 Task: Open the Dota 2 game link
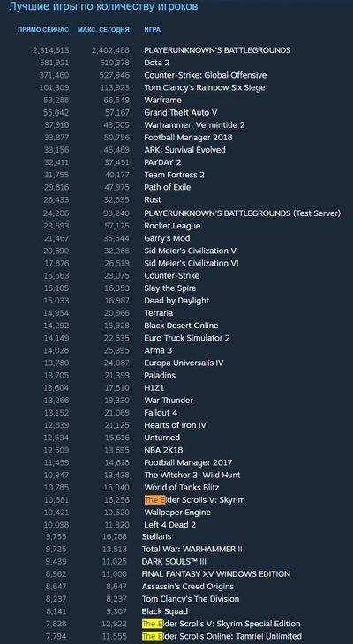tap(156, 63)
